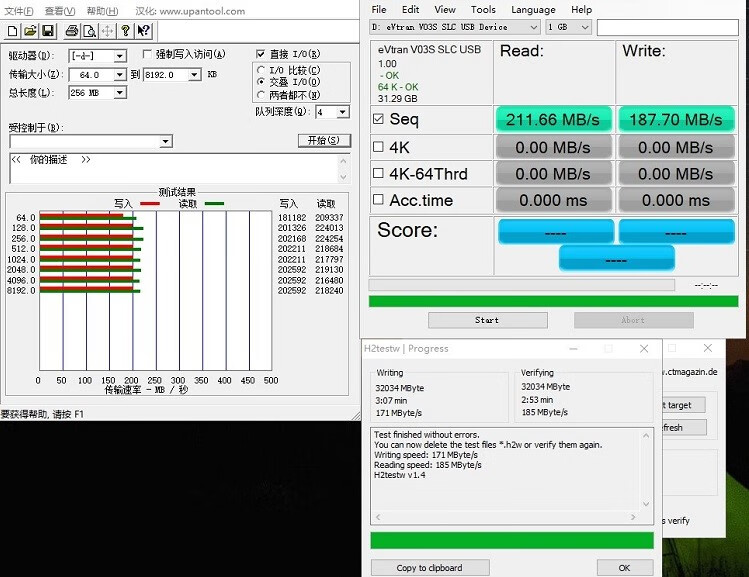Viewport: 749px width, 577px height.
Task: Click the green H2testw progress bar
Action: click(x=511, y=540)
